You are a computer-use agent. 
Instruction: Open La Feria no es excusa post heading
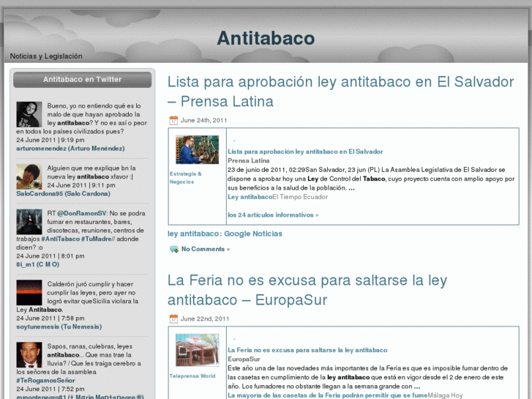[307, 289]
